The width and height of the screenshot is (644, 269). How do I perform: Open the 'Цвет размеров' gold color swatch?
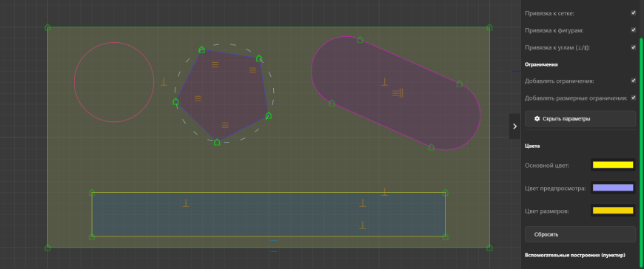pos(613,211)
